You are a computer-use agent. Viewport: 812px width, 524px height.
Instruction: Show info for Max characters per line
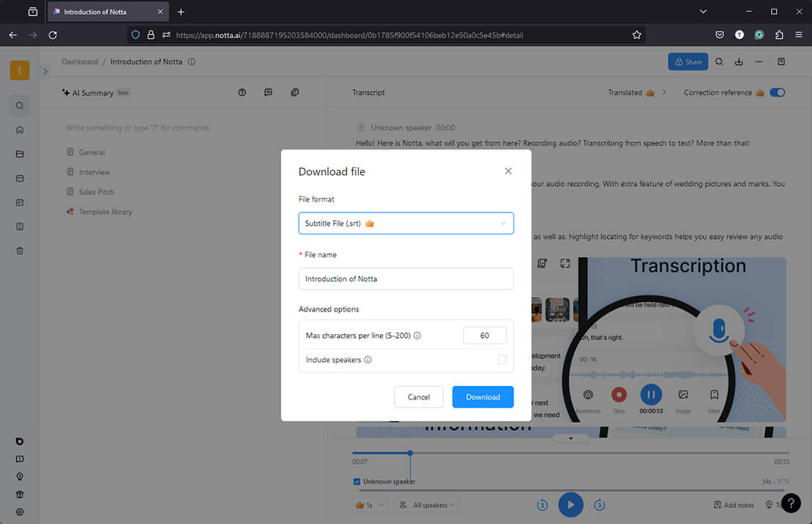coord(417,336)
